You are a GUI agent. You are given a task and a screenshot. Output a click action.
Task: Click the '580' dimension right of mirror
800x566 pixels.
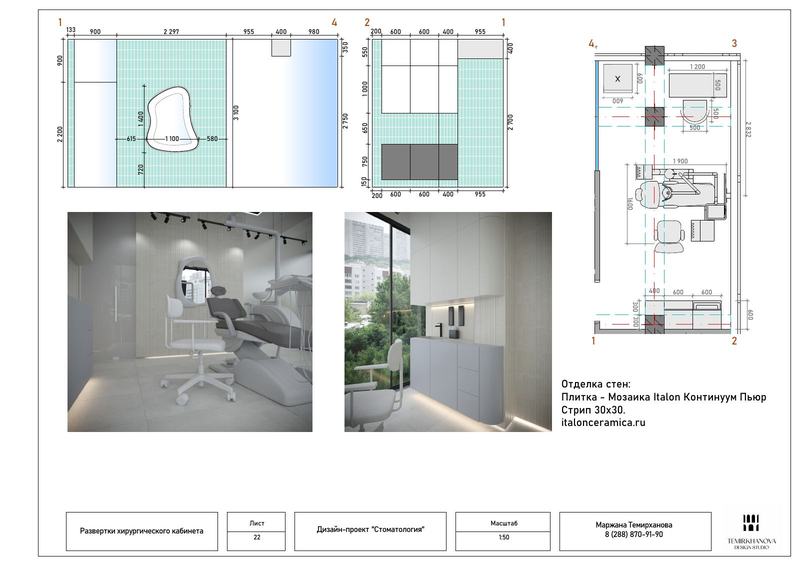(212, 139)
